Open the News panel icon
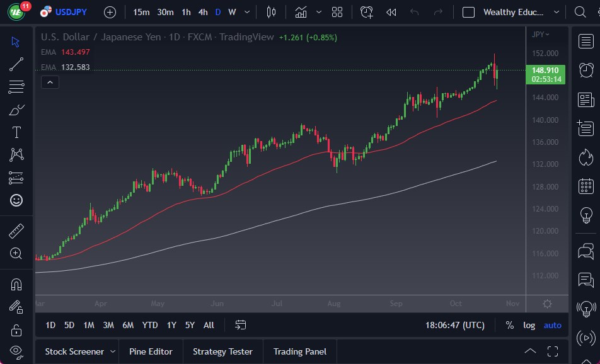Image resolution: width=600 pixels, height=364 pixels. (x=586, y=100)
